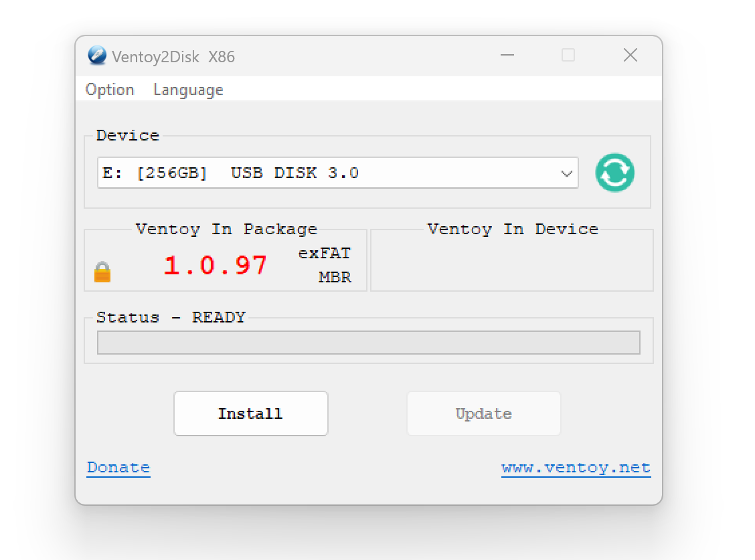Open the Language menu
Viewport: 755px width, 560px height.
click(x=188, y=89)
